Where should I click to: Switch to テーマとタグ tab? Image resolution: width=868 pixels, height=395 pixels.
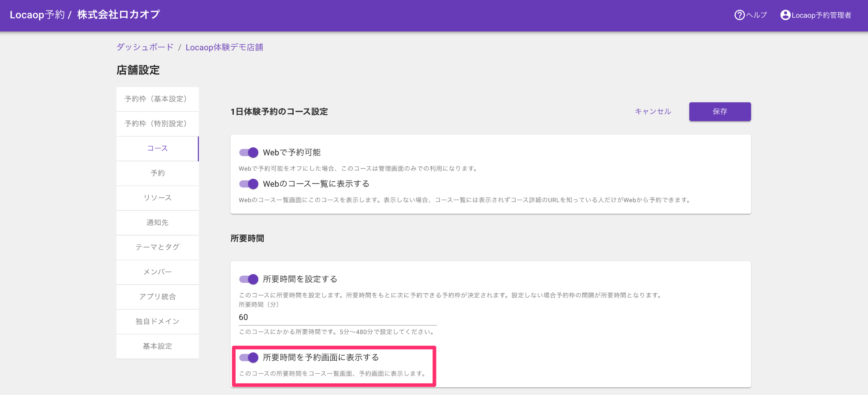click(x=157, y=247)
